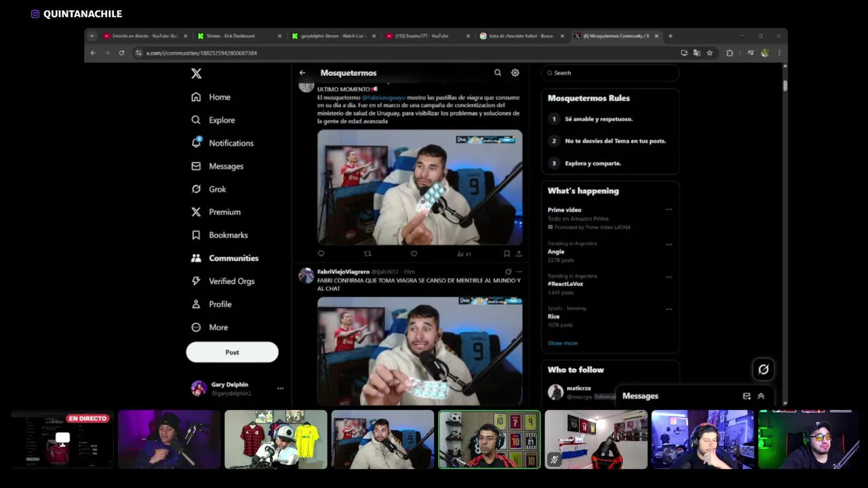Open options menu for Rice trend
Viewport: 868px width, 488px height.
click(x=669, y=309)
